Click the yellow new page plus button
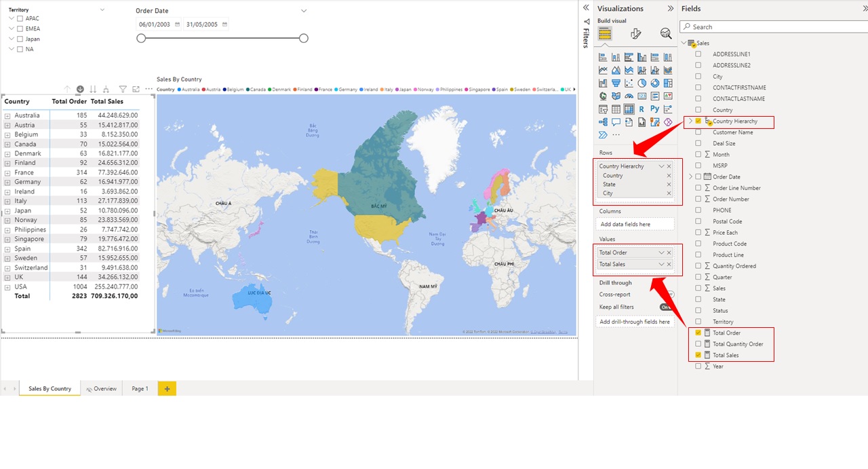The height and width of the screenshot is (469, 868). pyautogui.click(x=167, y=388)
